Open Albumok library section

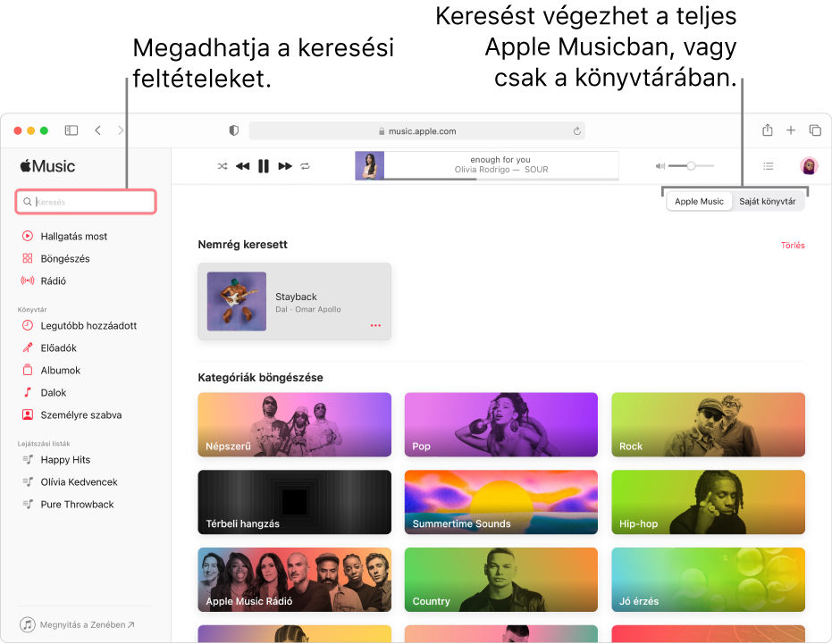(61, 371)
